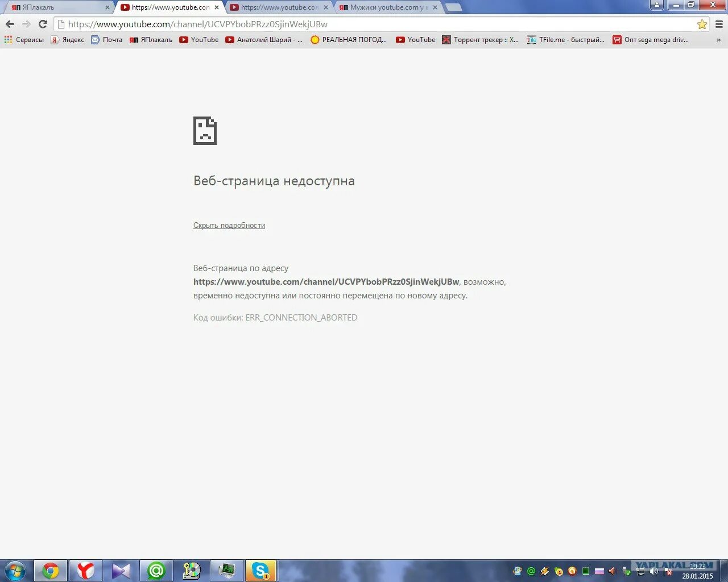This screenshot has height=582, width=728.
Task: Click the sad page error icon
Action: [x=205, y=131]
